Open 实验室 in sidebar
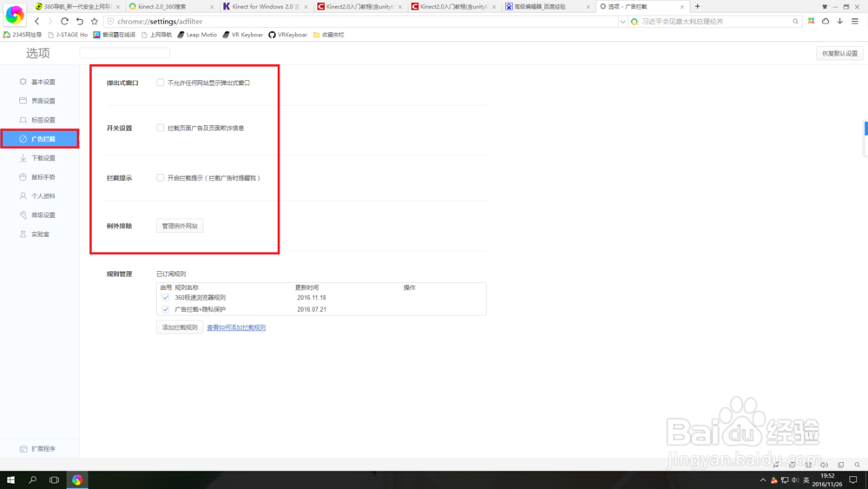The width and height of the screenshot is (868, 489). [40, 235]
